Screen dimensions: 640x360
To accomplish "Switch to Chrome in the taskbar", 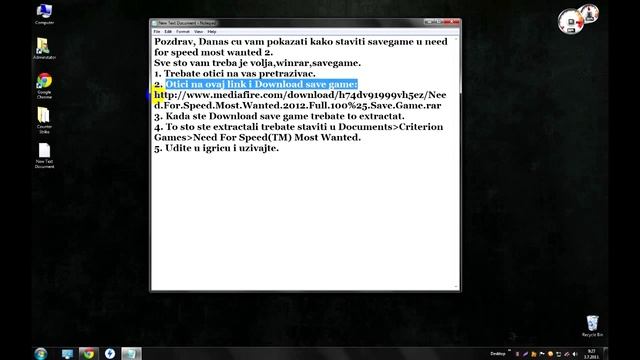I will 89,353.
